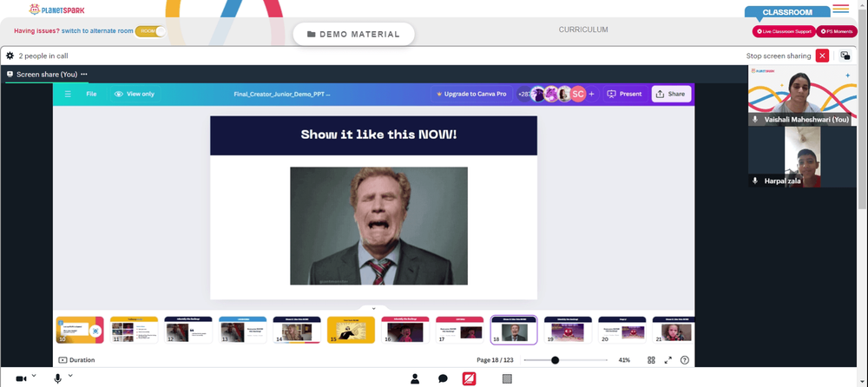Select slide thumbnail 14
Viewport: 868px width, 387px height.
(x=297, y=330)
